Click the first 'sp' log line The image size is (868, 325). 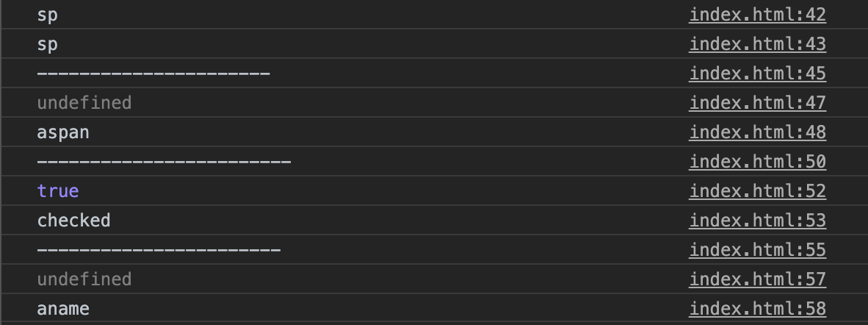(47, 15)
